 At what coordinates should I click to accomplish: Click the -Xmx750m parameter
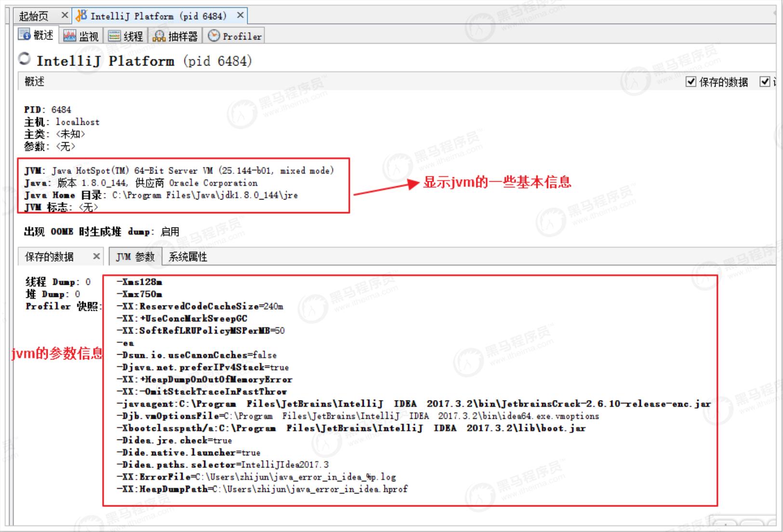pos(139,294)
